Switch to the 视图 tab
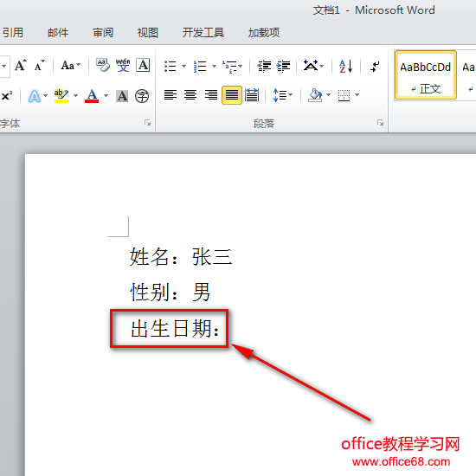The height and width of the screenshot is (476, 476). tap(148, 33)
